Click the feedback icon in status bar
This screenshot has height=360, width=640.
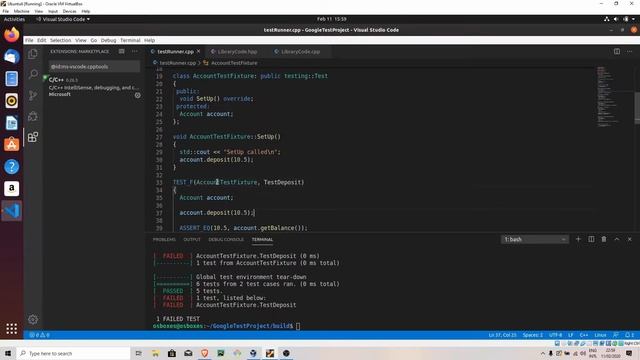pos(616,335)
